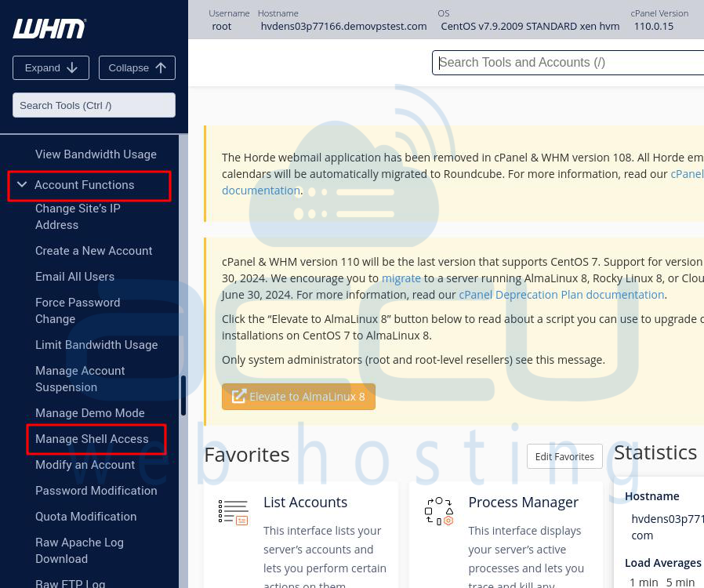Open the List Accounts favorite title

305,503
